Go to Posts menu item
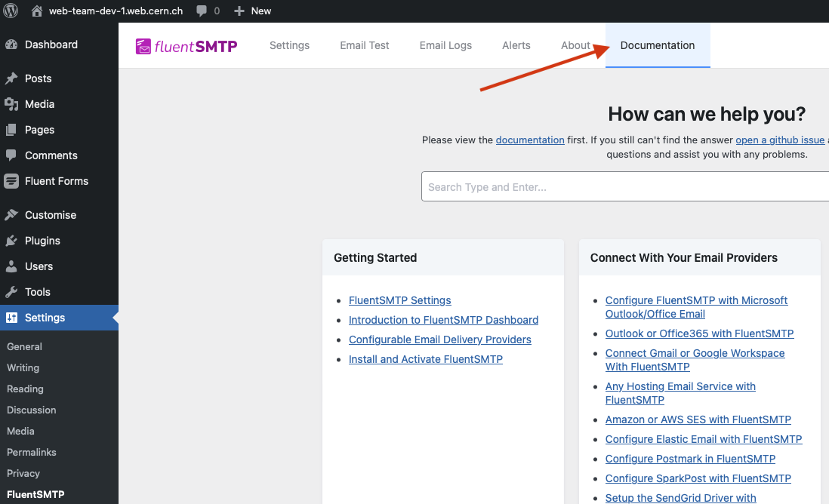829x504 pixels. coord(38,78)
